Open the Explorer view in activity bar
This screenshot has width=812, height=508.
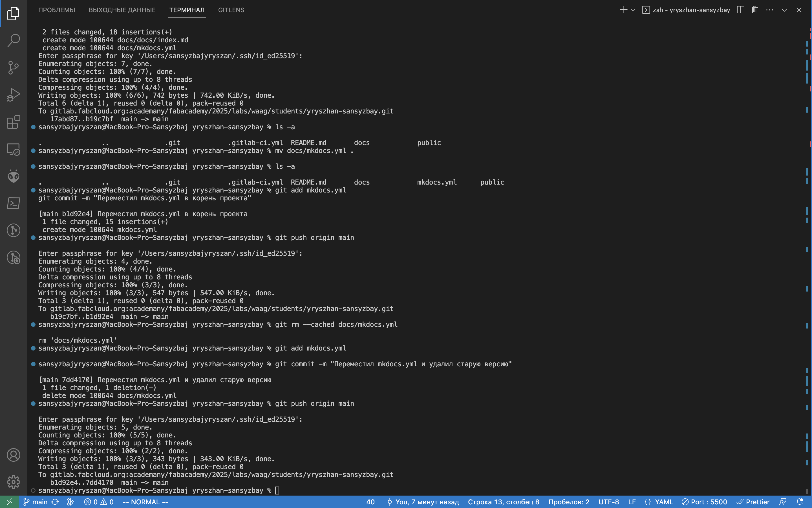[x=14, y=14]
